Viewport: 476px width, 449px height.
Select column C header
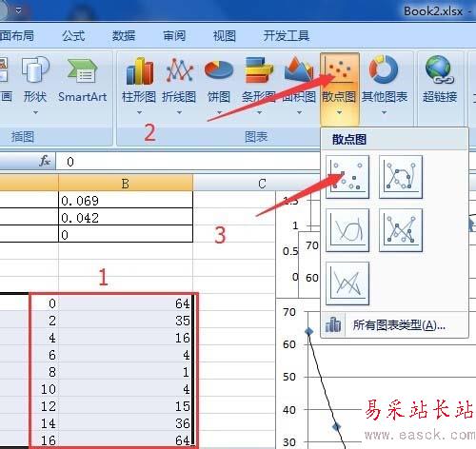tap(262, 183)
